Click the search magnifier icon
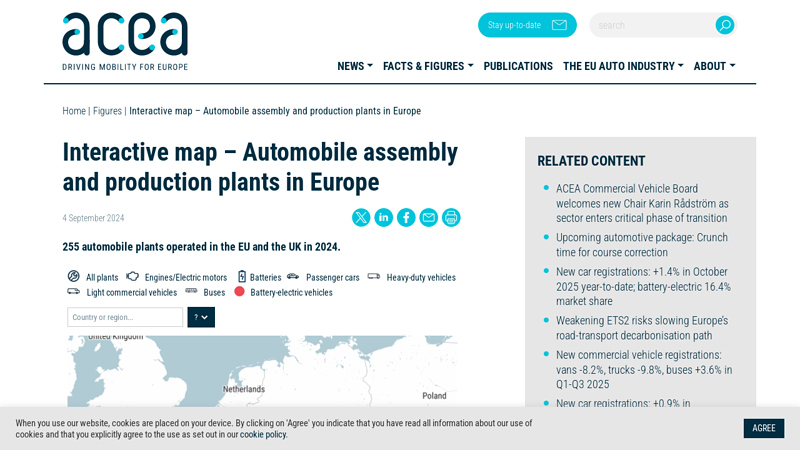This screenshot has height=450, width=800. pos(724,25)
